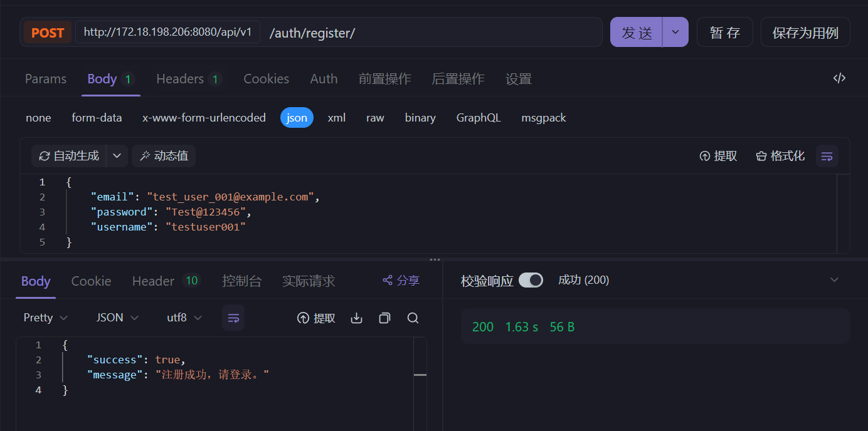Open the 实际请求 actual request tab

[309, 281]
